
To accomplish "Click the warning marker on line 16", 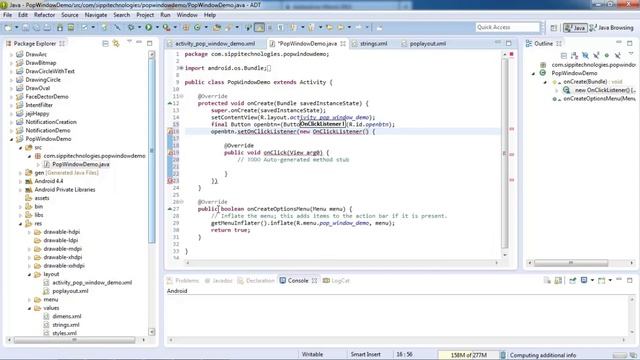I will click(x=171, y=131).
